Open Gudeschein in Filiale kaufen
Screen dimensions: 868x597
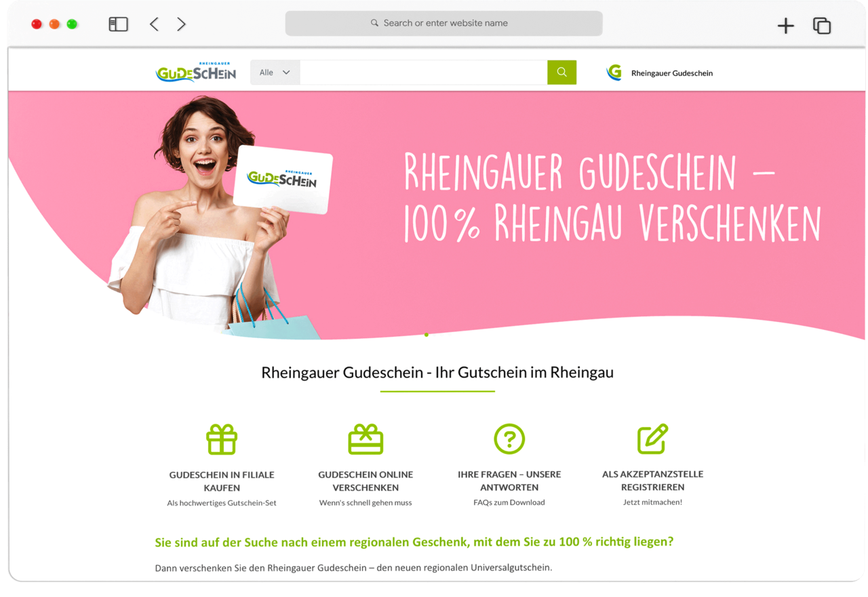[222, 481]
